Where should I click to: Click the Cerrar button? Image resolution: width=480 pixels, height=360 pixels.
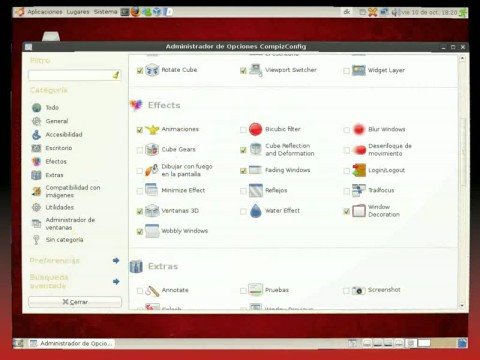[75, 302]
